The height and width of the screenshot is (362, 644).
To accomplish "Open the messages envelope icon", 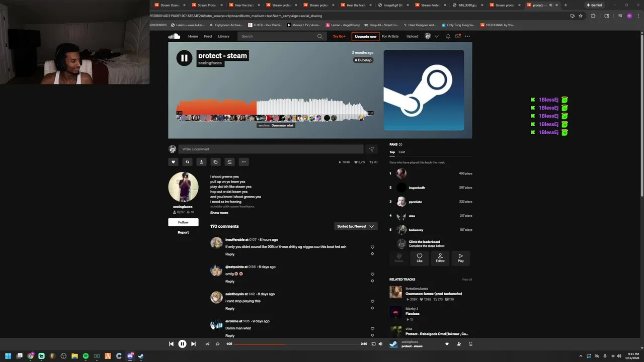I will [457, 36].
